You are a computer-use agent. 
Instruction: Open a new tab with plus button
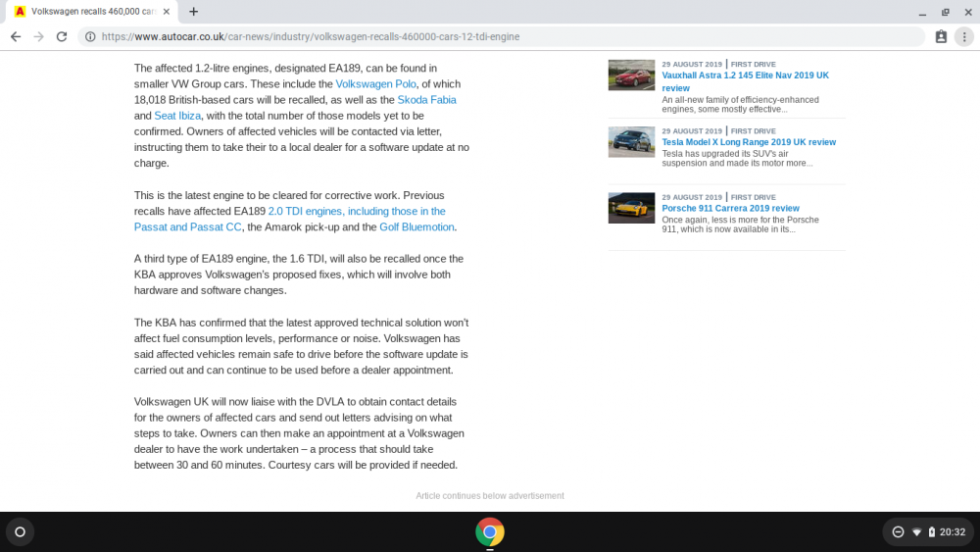point(194,11)
